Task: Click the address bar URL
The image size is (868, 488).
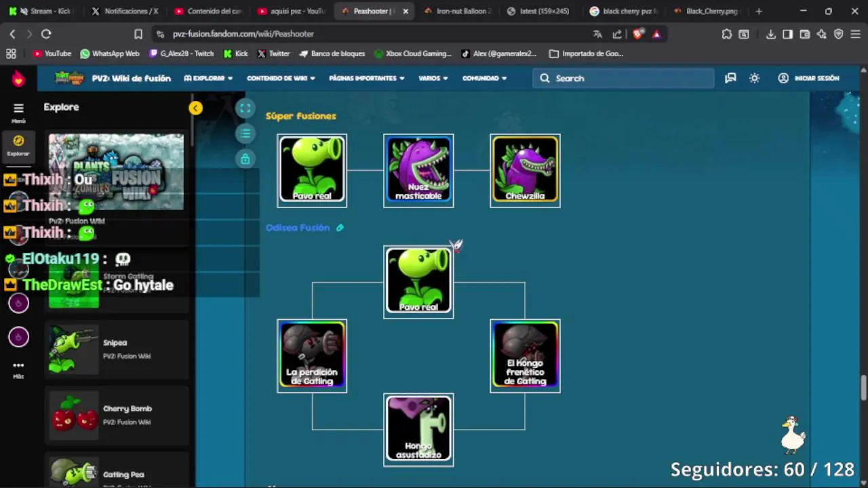Action: pyautogui.click(x=243, y=34)
